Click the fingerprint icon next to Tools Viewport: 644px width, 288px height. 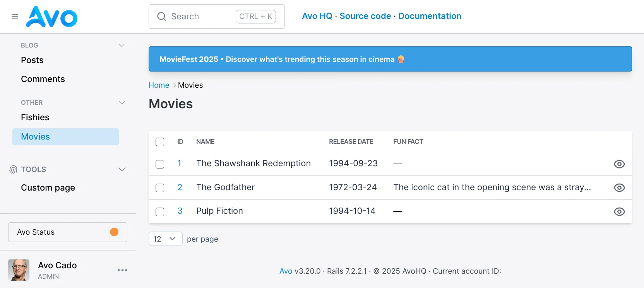point(13,169)
